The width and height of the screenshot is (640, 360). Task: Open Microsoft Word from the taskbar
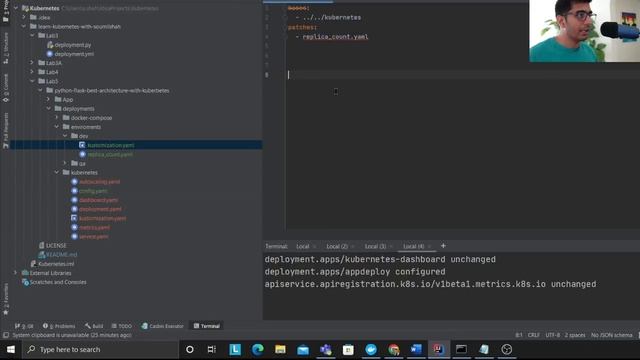[416, 350]
